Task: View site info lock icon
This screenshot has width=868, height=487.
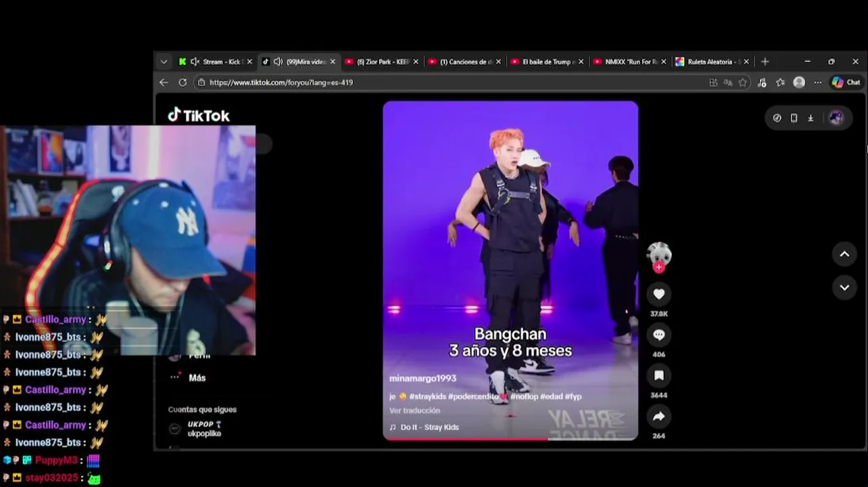Action: (x=201, y=83)
